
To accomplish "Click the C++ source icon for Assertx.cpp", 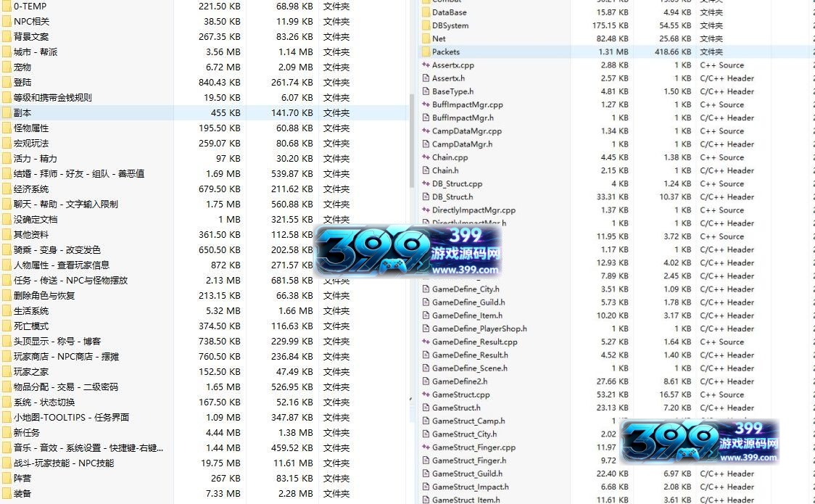I will tap(426, 65).
